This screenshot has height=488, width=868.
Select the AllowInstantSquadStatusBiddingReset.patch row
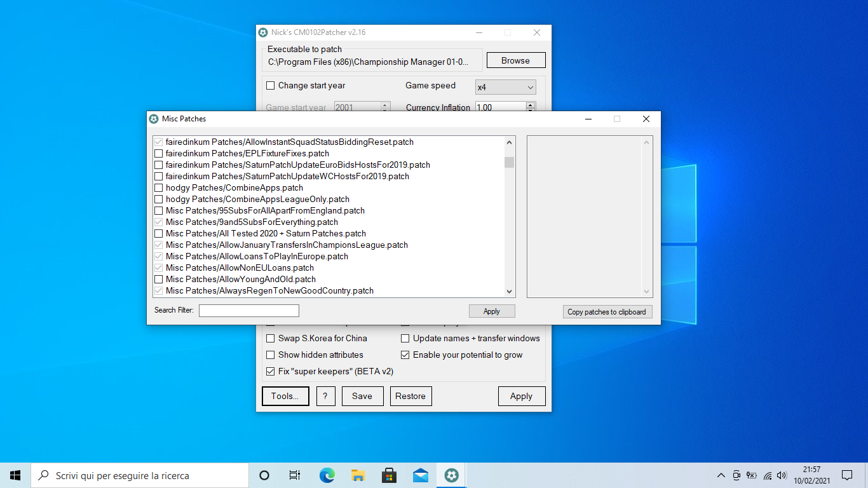(x=329, y=142)
